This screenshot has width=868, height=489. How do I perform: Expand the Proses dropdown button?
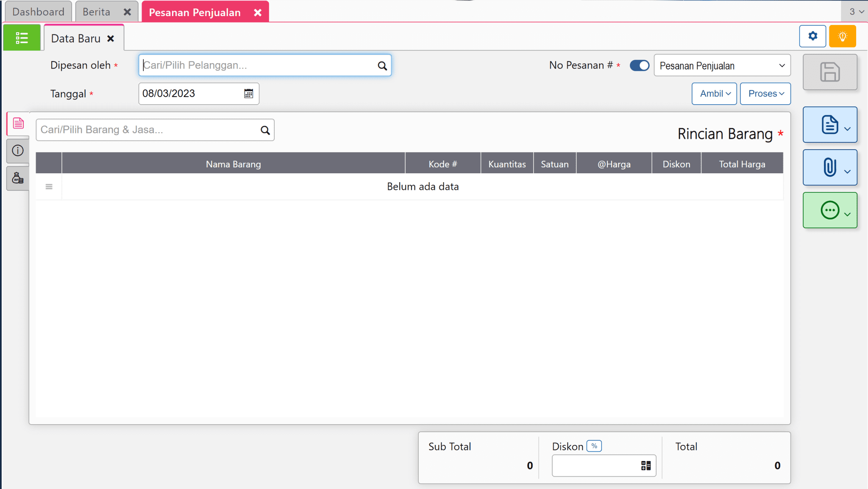click(x=765, y=94)
